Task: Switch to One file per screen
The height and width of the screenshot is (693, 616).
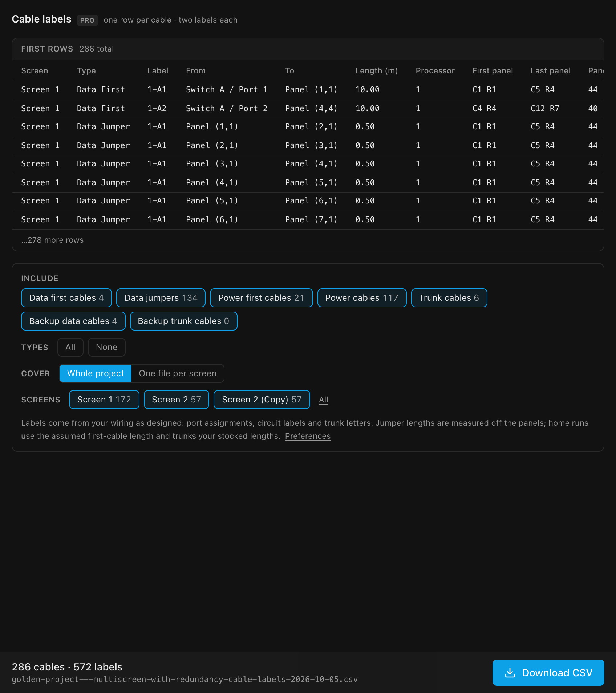Action: tap(178, 373)
